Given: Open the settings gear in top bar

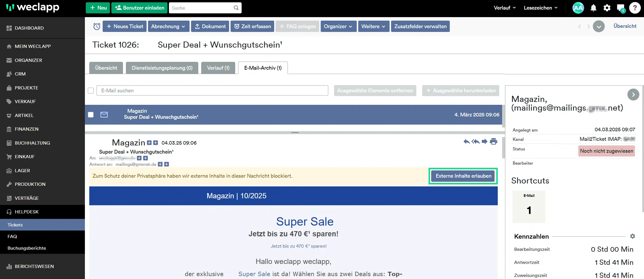Looking at the screenshot, I should click(607, 8).
